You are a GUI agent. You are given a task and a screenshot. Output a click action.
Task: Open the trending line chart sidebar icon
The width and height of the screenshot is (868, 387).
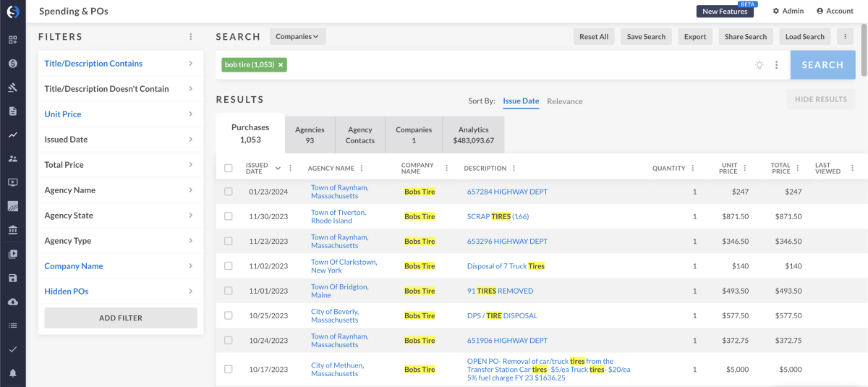13,135
